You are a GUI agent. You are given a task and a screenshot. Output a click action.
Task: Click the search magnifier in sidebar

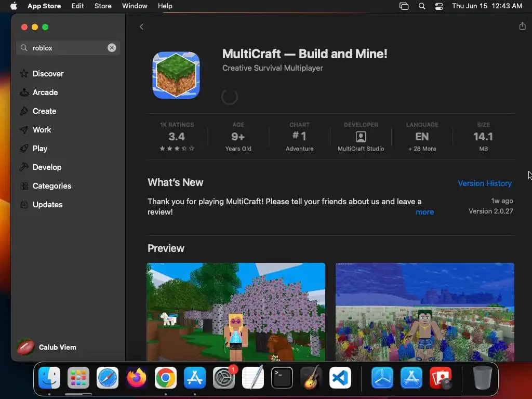coord(24,48)
